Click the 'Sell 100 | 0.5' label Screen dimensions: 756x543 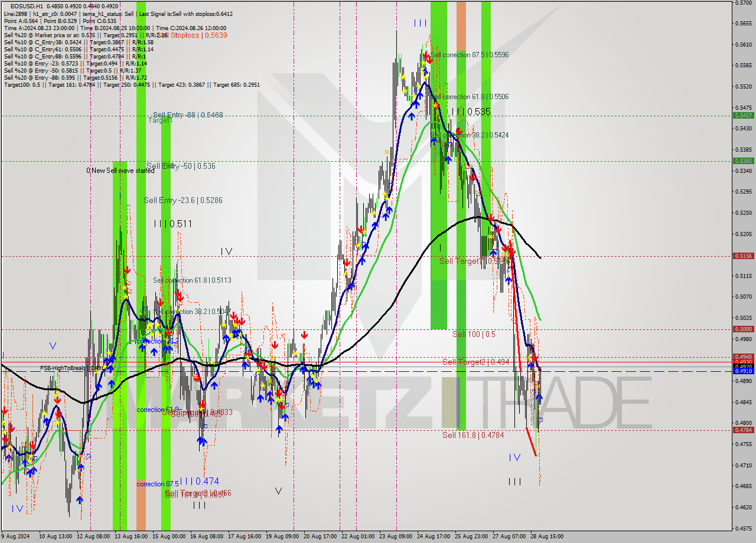pyautogui.click(x=474, y=334)
